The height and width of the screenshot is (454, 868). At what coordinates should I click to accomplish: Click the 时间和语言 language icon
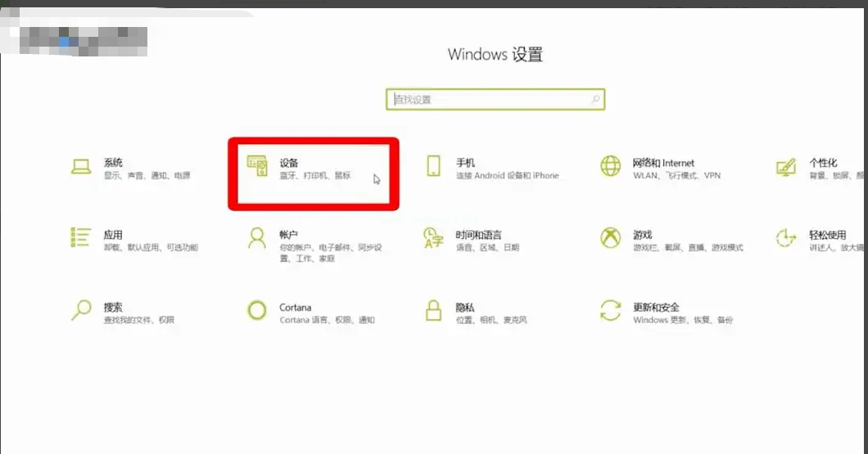pos(433,238)
